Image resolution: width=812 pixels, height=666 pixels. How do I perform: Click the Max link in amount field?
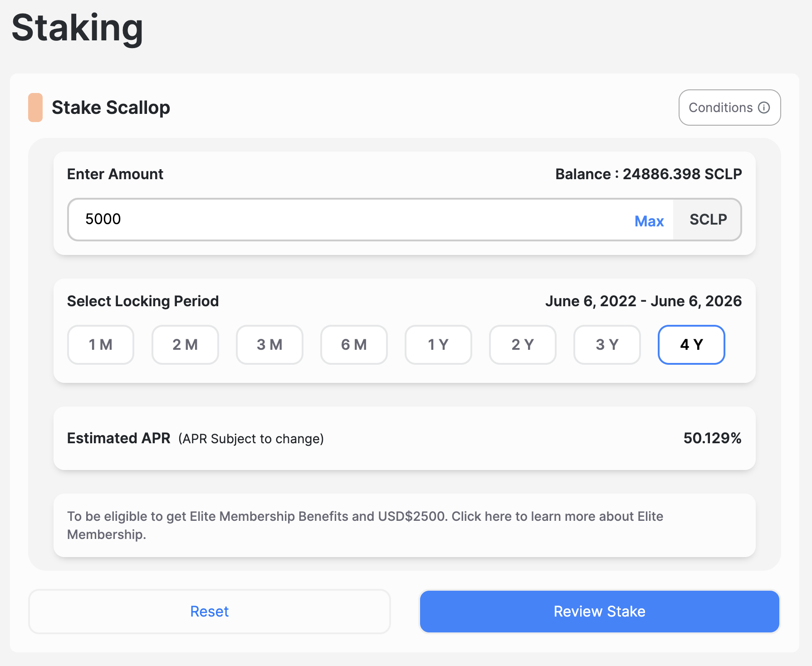649,221
